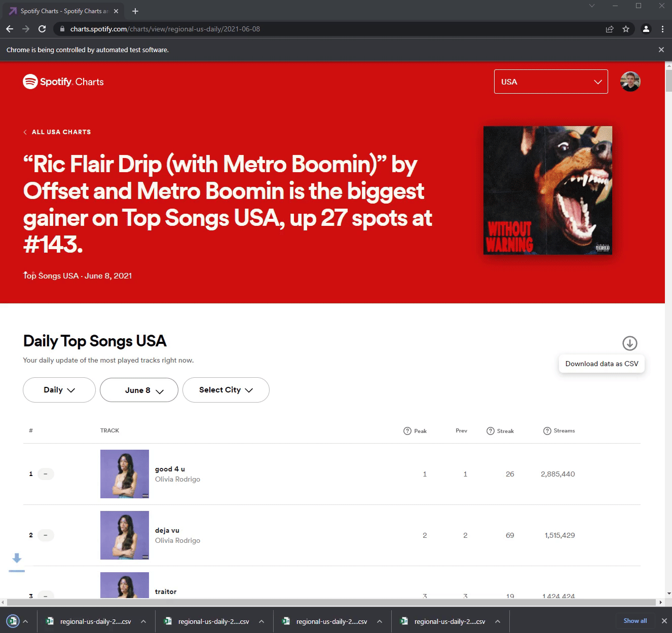Click the Streams help question icon

click(547, 431)
